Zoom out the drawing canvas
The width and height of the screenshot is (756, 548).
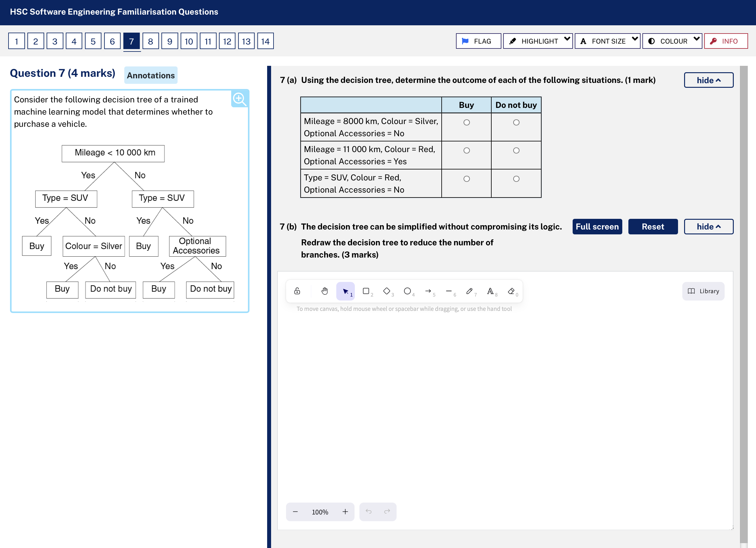[x=295, y=512]
